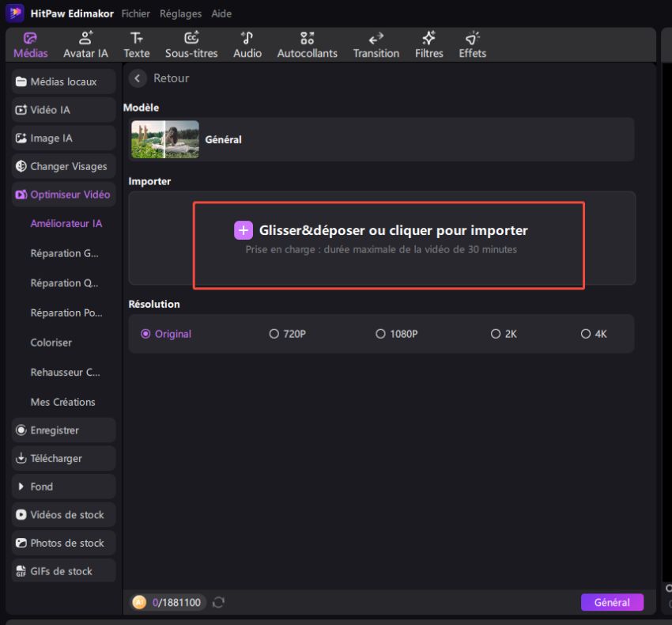Viewport: 672px width, 625px height.
Task: Open the Rehausseur C... tool
Action: pyautogui.click(x=65, y=373)
